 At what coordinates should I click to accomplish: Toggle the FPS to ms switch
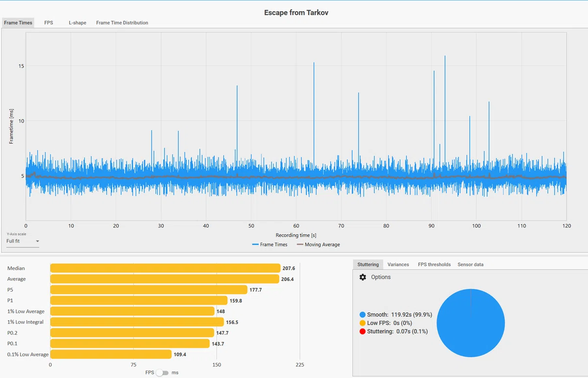pos(162,373)
